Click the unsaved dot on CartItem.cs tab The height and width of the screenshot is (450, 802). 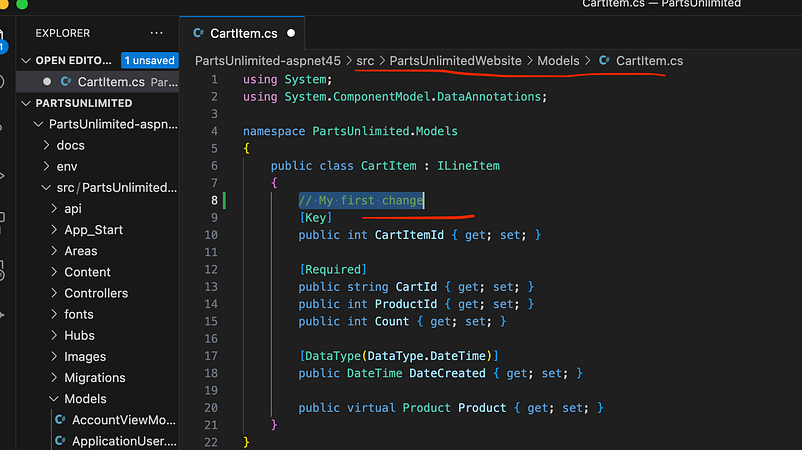pos(291,33)
